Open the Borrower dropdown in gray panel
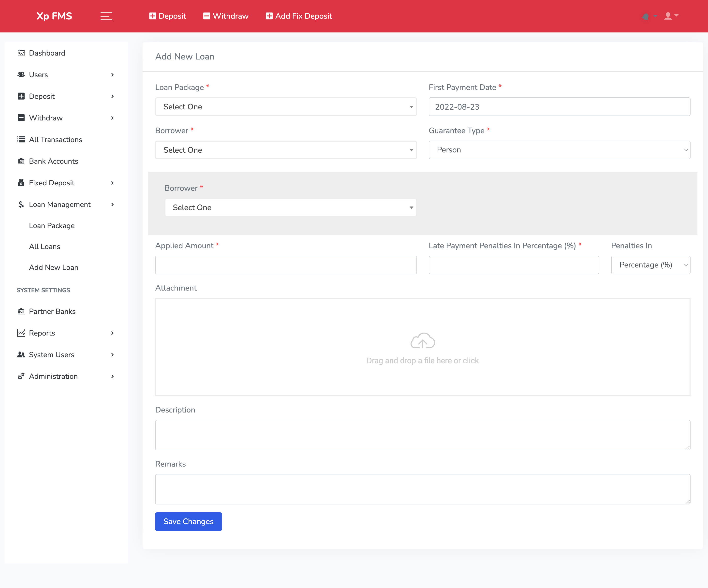This screenshot has width=708, height=588. click(x=291, y=207)
